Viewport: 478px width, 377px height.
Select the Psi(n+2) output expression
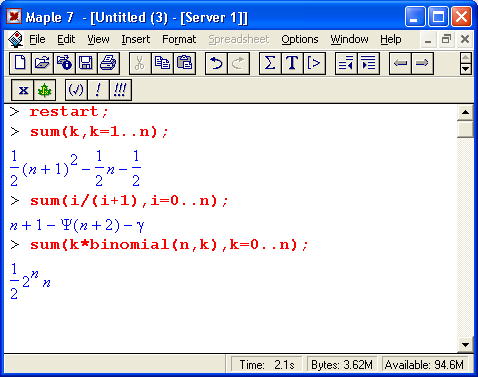[x=77, y=226]
